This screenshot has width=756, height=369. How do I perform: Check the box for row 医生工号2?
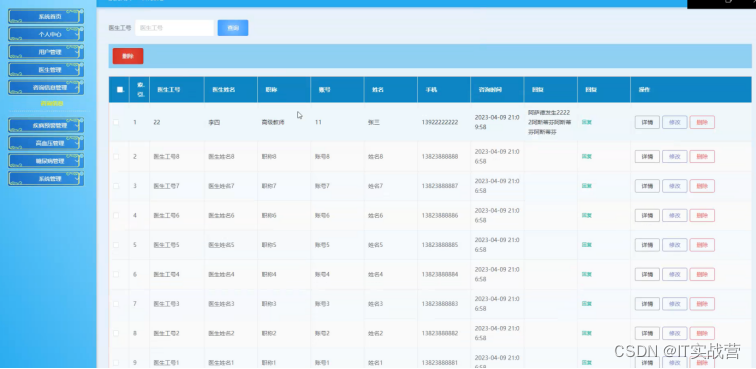tap(116, 333)
